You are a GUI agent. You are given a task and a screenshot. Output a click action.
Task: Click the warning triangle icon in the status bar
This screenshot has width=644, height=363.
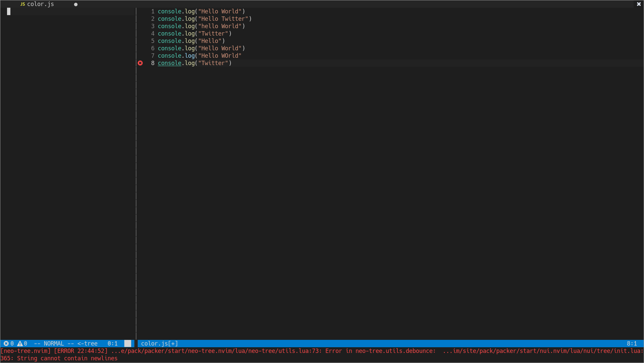(x=20, y=343)
